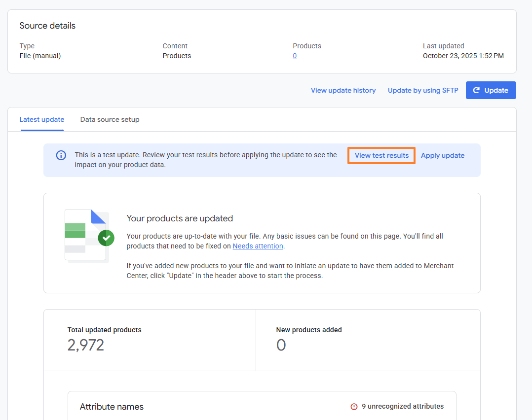
Task: Open the Needs attention link
Action: coord(258,246)
